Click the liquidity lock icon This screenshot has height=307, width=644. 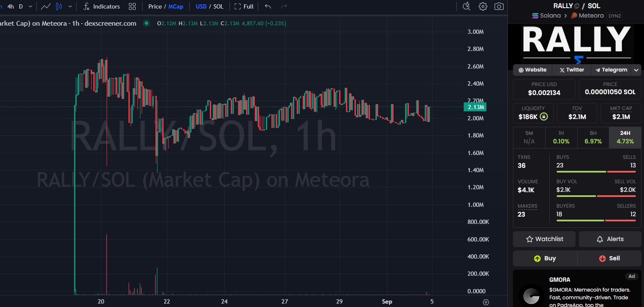pos(543,116)
